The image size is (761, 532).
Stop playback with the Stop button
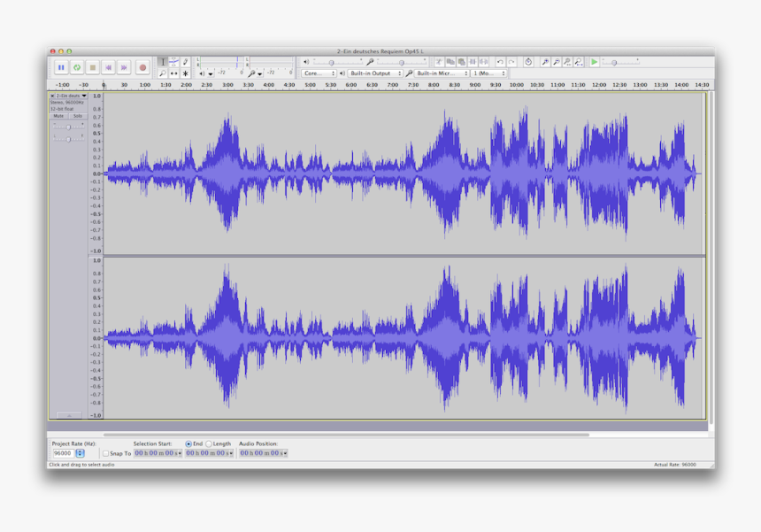[x=93, y=67]
